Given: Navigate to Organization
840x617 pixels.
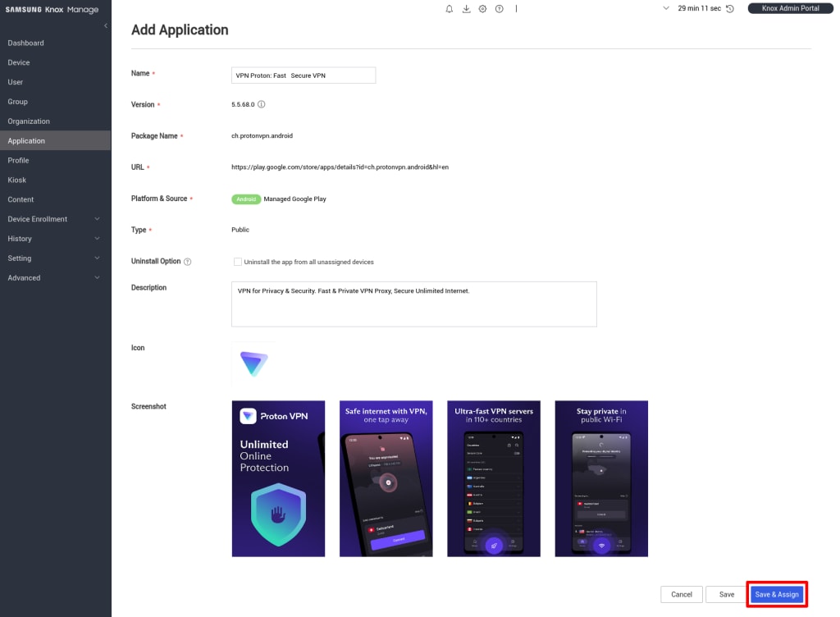Looking at the screenshot, I should 55,121.
